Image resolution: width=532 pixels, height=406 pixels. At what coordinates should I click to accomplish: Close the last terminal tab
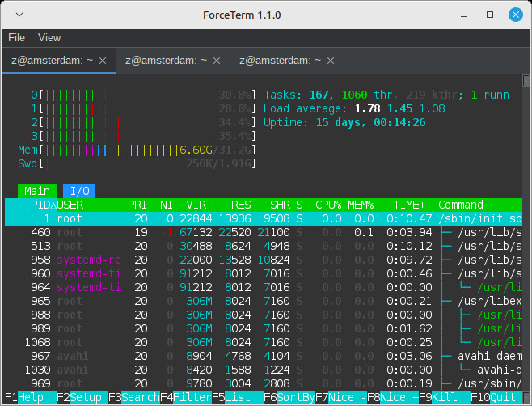coord(331,61)
